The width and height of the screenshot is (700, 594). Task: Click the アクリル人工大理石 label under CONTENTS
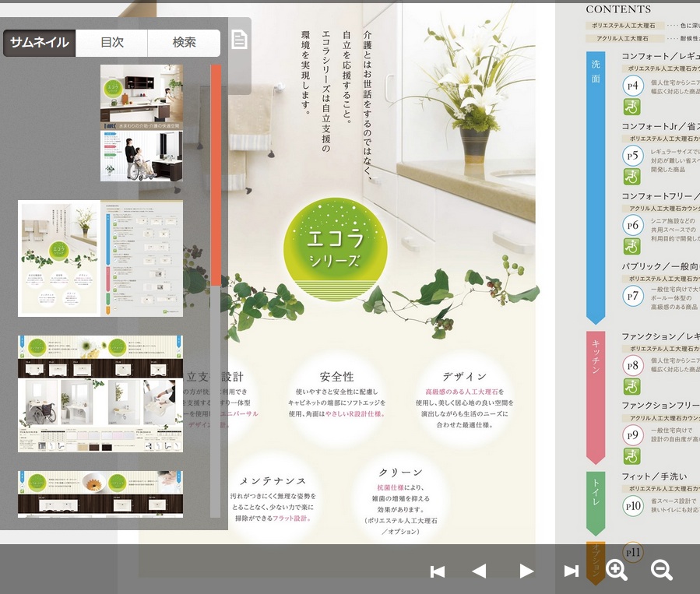click(624, 38)
